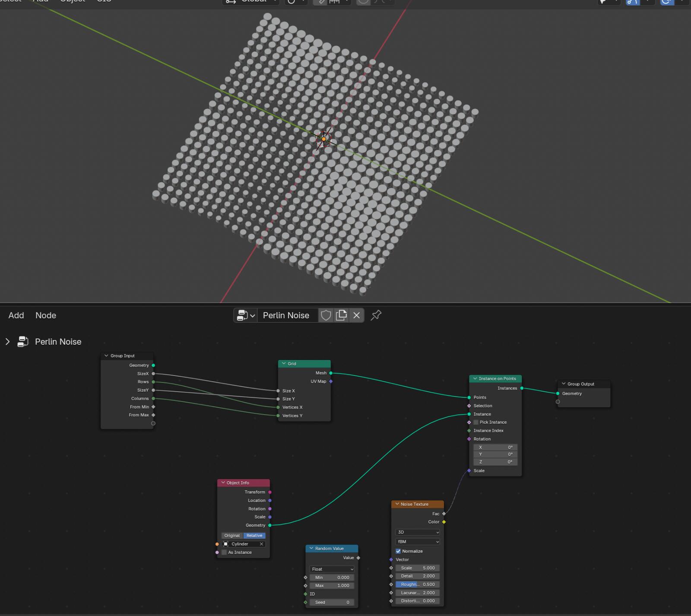This screenshot has width=691, height=616.
Task: Select Relative transform space in Object Info
Action: [254, 536]
